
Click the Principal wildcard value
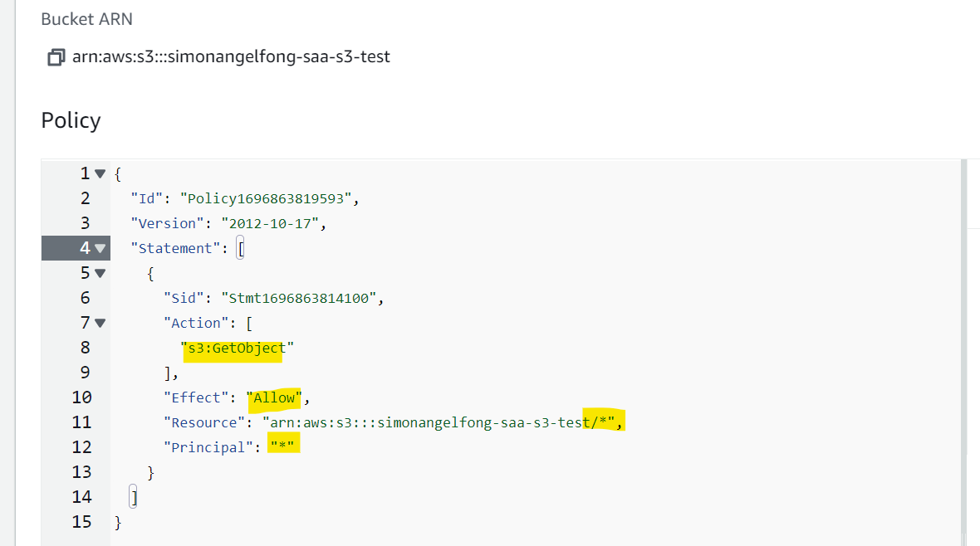click(x=282, y=446)
